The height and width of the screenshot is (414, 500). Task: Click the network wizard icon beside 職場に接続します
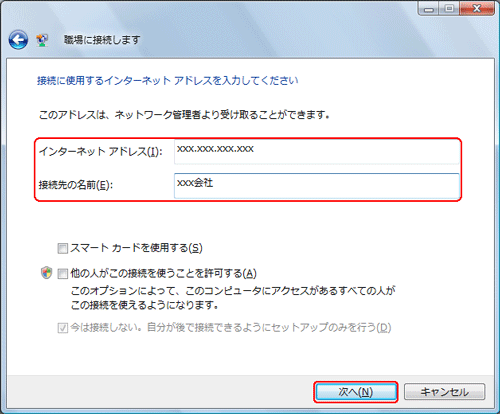[x=42, y=40]
